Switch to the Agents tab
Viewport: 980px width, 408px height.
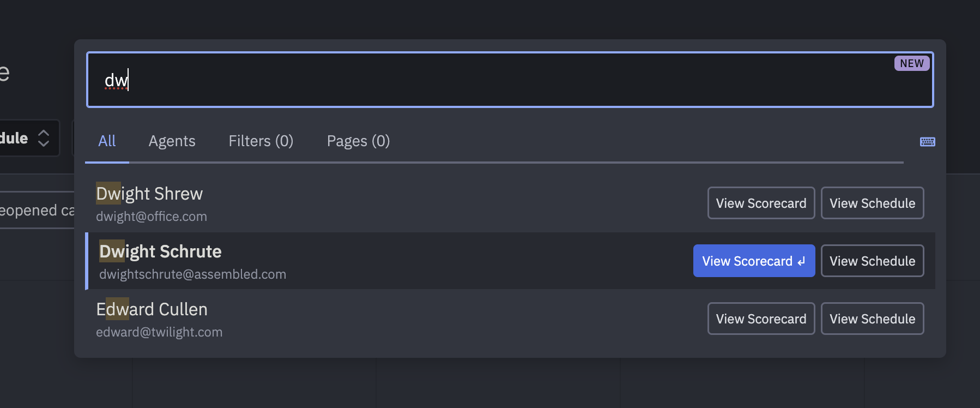(x=172, y=141)
